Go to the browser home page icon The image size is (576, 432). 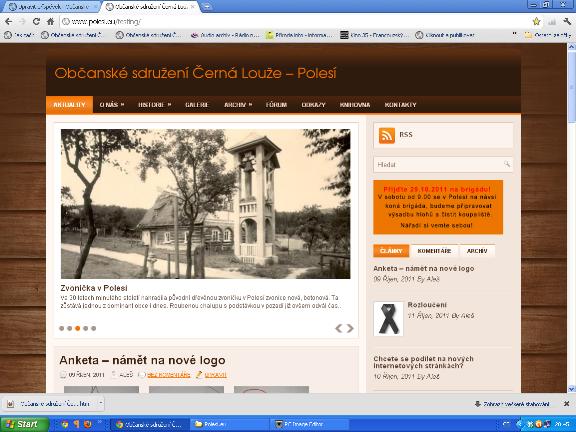click(50, 22)
